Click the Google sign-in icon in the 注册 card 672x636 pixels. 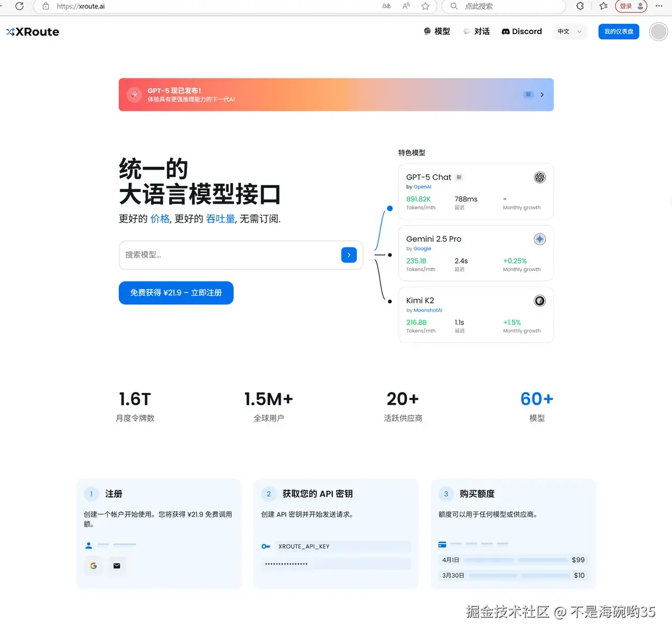pos(94,566)
